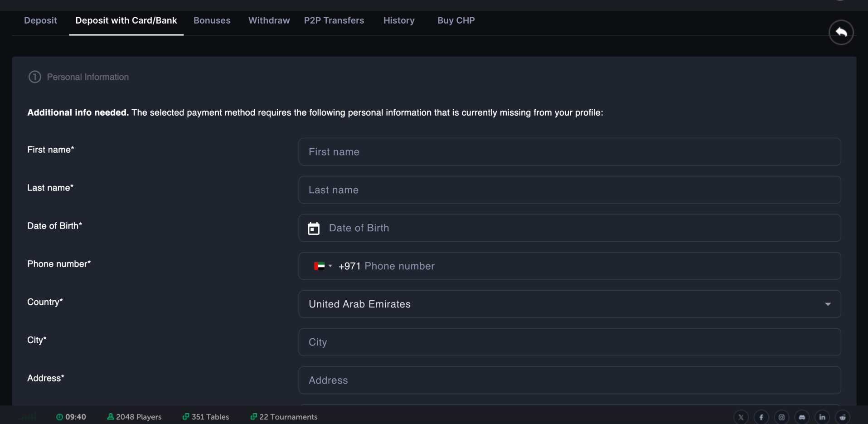The image size is (868, 424).
Task: Click the Facebook icon in the footer
Action: (761, 417)
